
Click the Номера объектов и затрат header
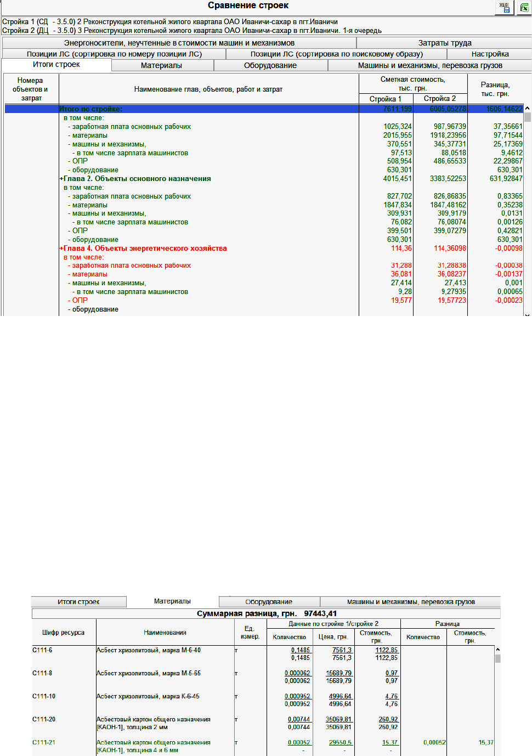click(x=31, y=89)
